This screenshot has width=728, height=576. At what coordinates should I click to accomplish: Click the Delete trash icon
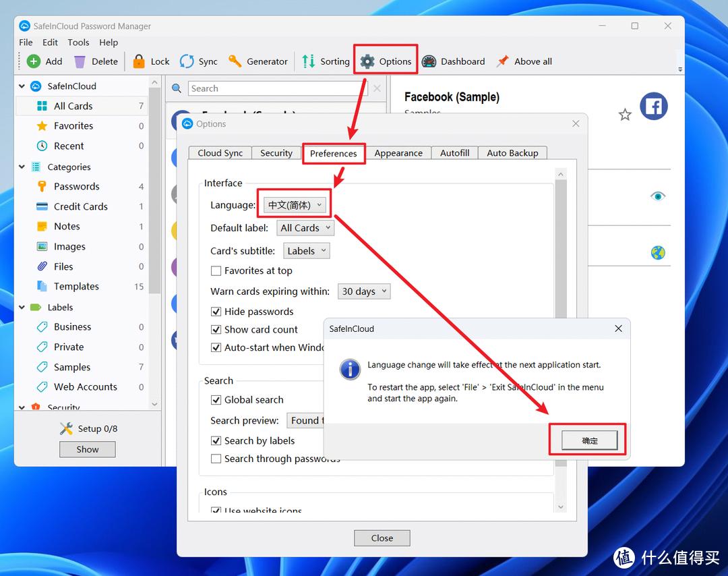pos(80,61)
